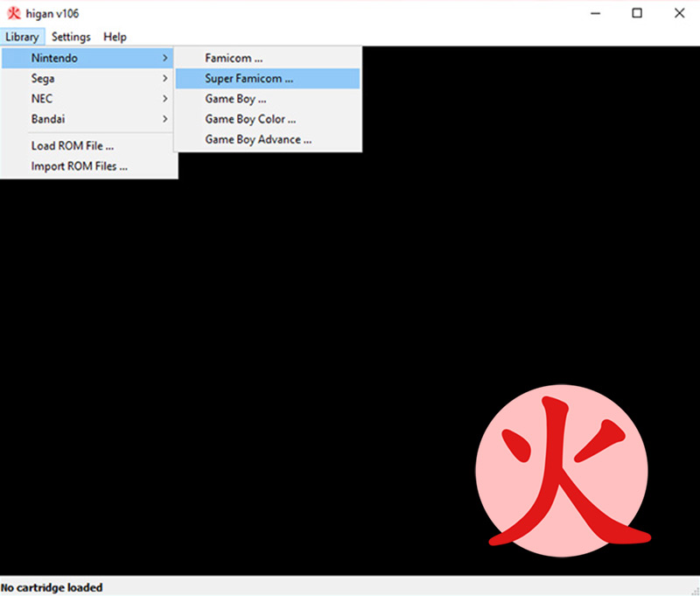Click the higan app icon in title bar
Image resolution: width=700 pixels, height=596 pixels.
[x=14, y=13]
